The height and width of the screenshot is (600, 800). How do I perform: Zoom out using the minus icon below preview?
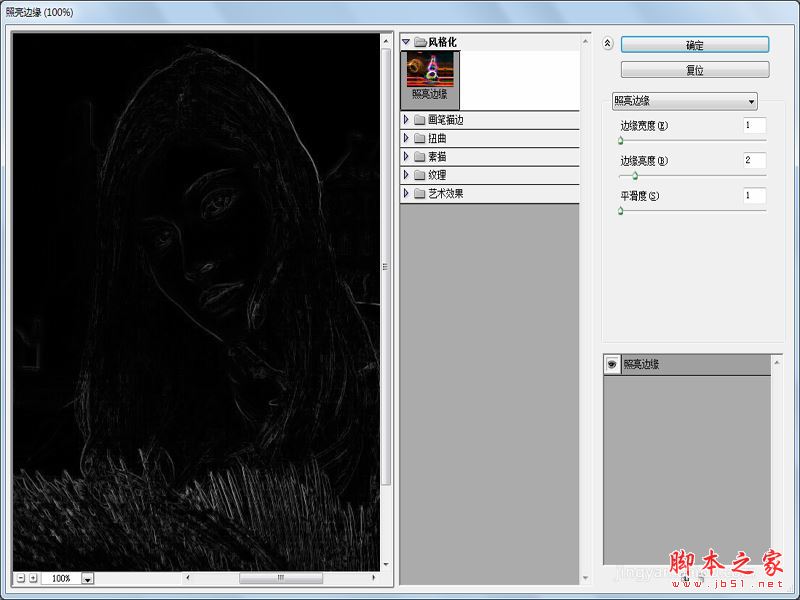(22, 578)
